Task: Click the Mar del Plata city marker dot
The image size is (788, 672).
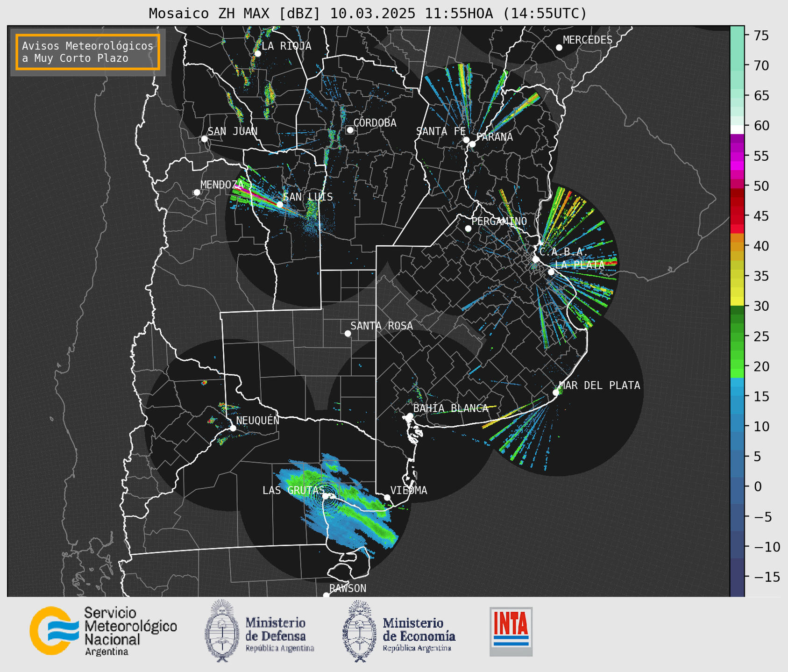Action: 556,393
